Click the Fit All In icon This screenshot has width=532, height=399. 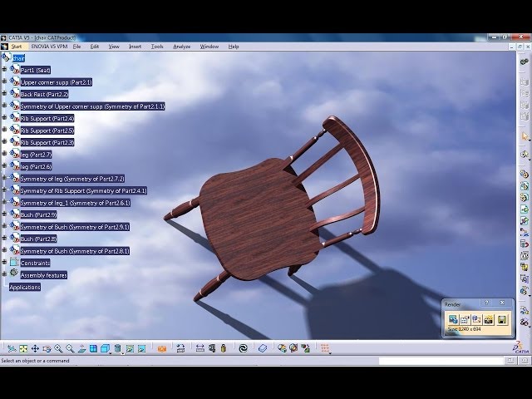23,348
